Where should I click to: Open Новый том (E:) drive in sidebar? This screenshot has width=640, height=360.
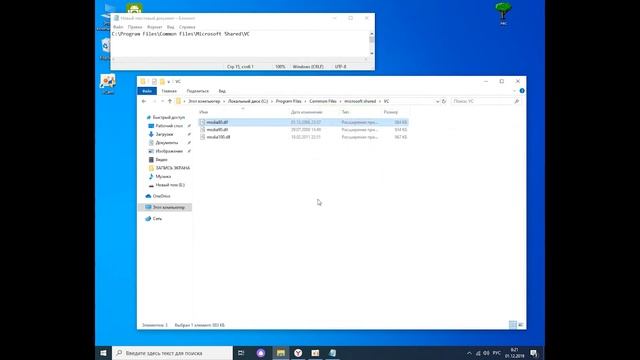tap(170, 185)
